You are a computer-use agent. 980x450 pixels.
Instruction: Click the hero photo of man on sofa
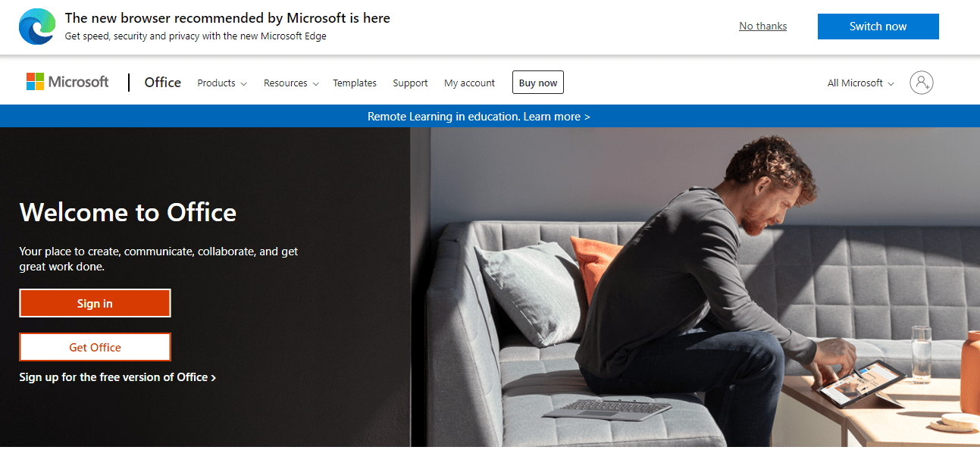[695, 288]
